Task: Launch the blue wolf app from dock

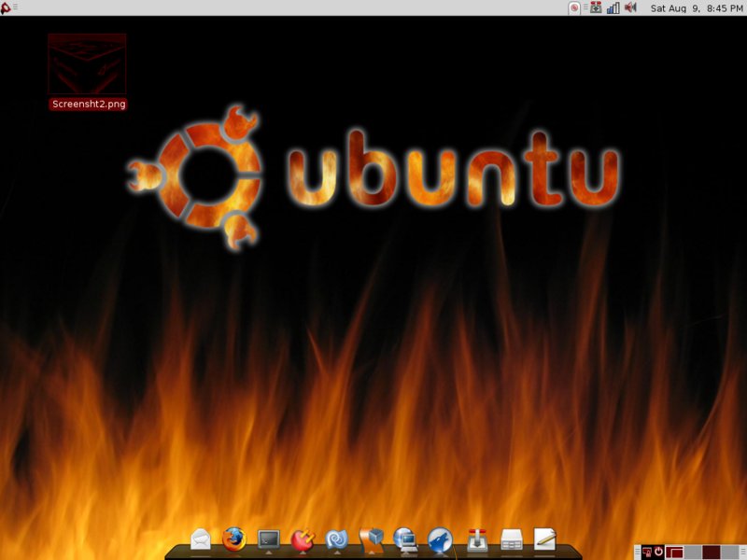Action: 440,539
